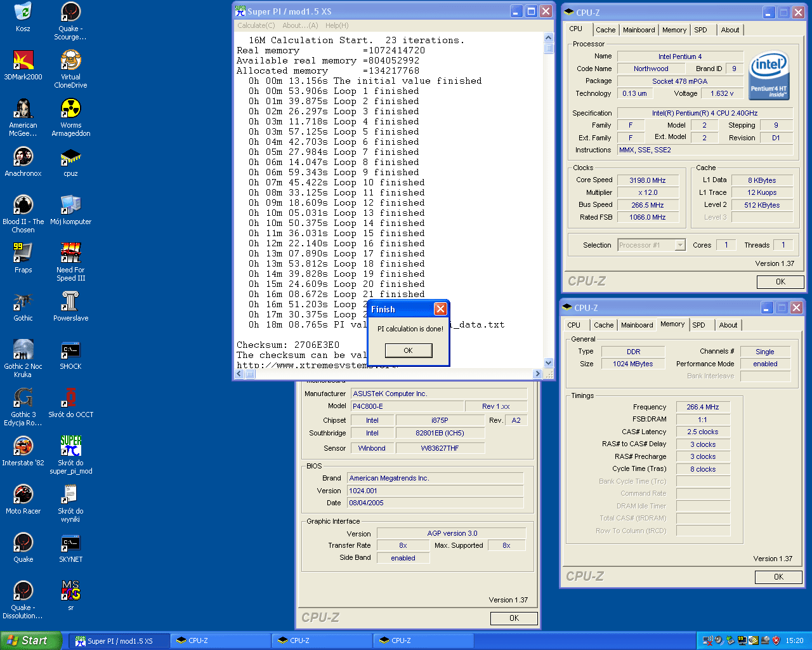Click the P4C800-E model field
812x650 pixels.
[407, 406]
